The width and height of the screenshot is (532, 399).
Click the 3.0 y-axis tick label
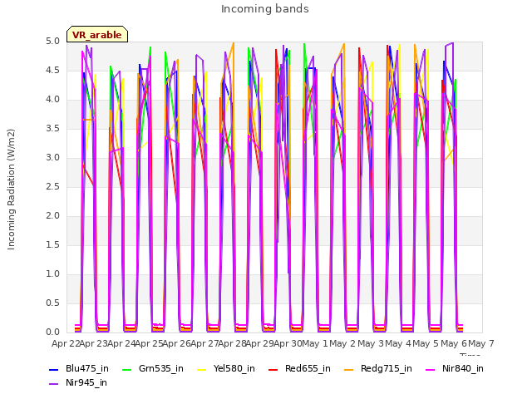(52, 158)
